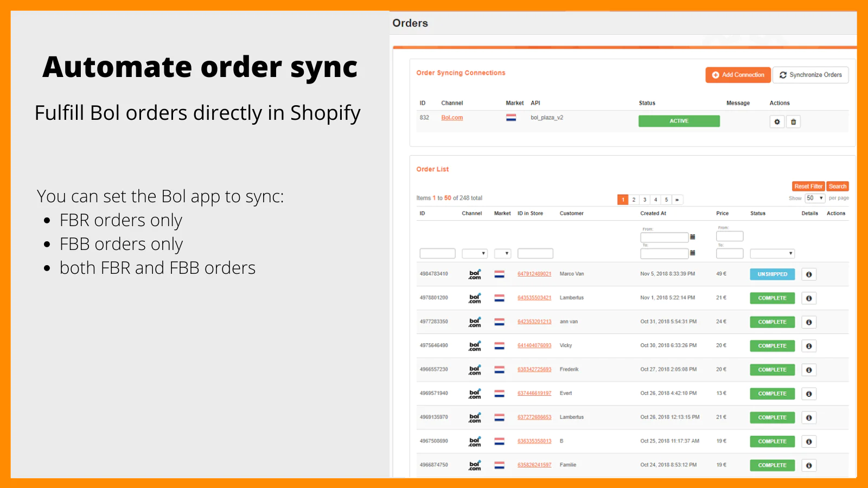Open store order link 637446619197
The image size is (868, 488).
coord(534,393)
